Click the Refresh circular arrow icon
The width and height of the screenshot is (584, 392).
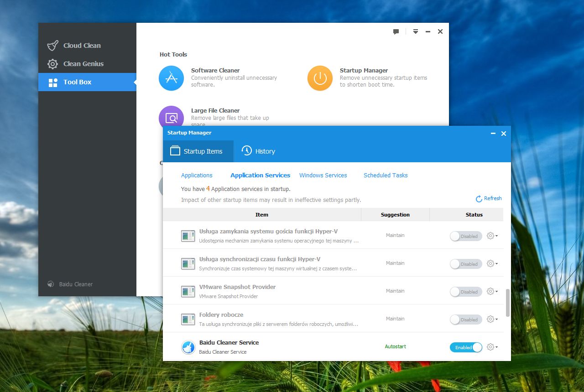479,199
